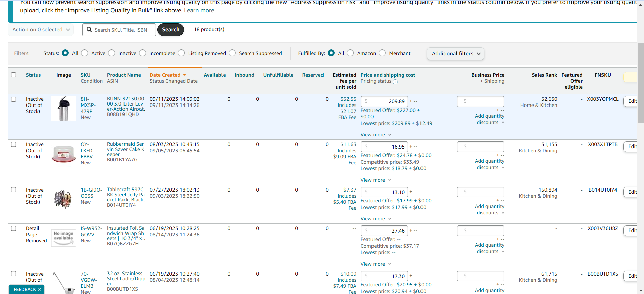Click the Business Price field for BUNN row

(x=481, y=101)
